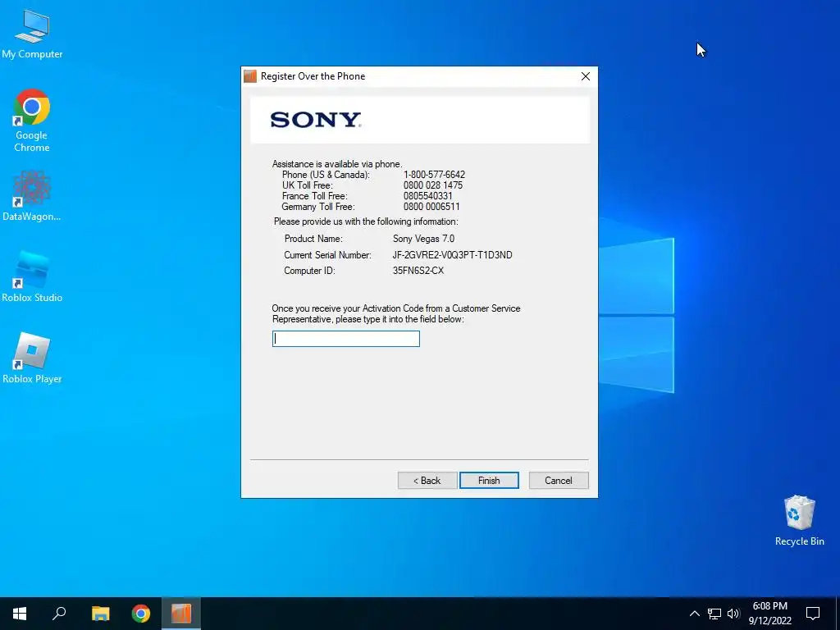Click the Product Name label

313,239
